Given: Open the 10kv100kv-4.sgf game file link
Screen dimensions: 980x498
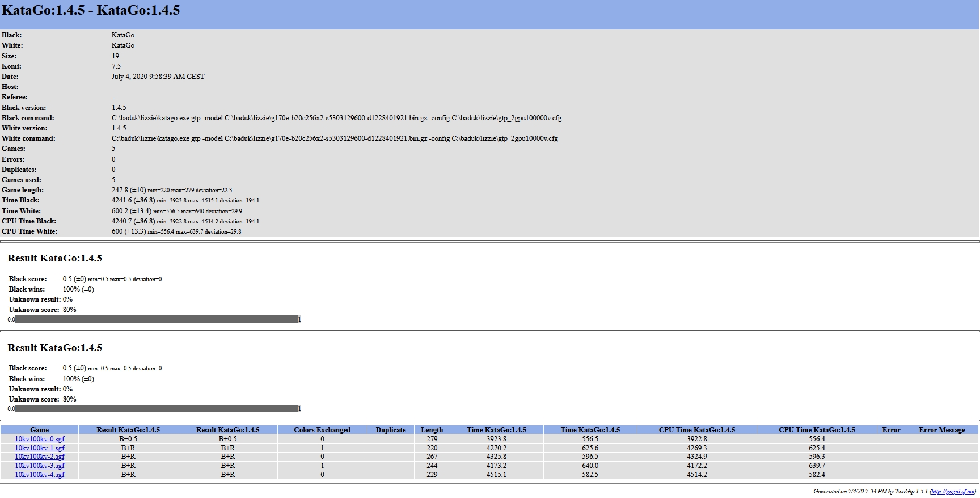Looking at the screenshot, I should pyautogui.click(x=40, y=475).
